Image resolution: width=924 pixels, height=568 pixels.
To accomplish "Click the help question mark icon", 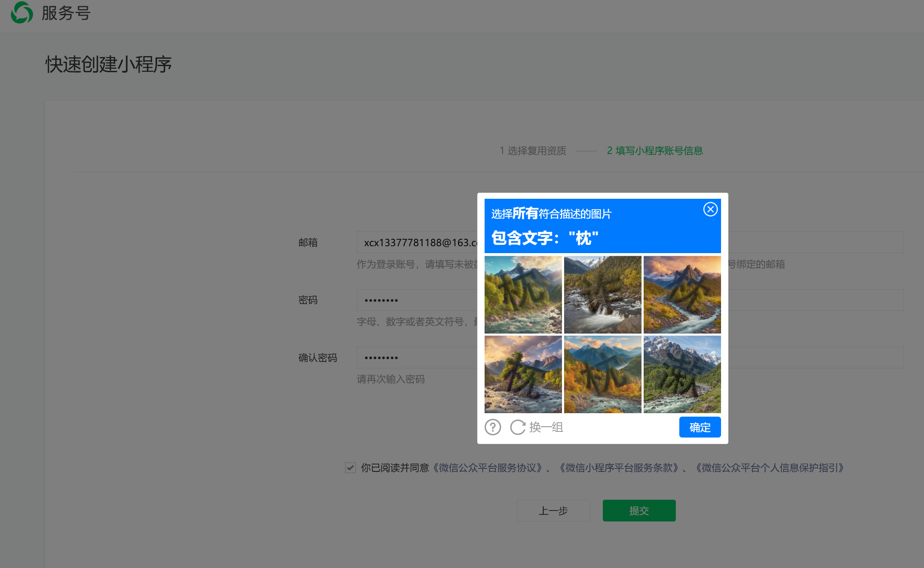I will click(x=493, y=427).
